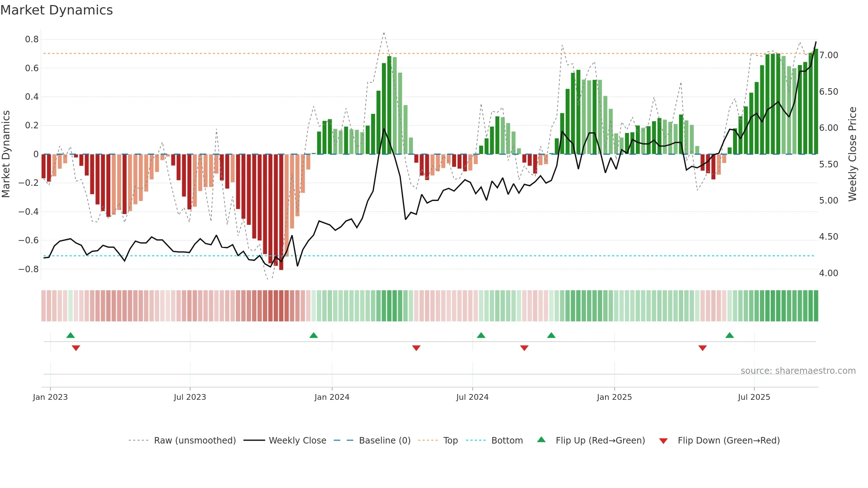Click the Jan 2023 x-axis label
This screenshot has width=868, height=488.
pos(50,397)
